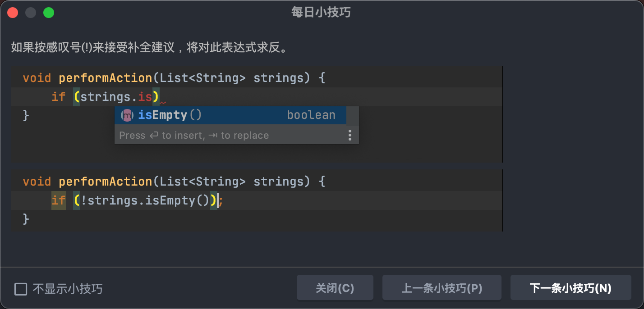Click performAction in the top code snippet

105,77
